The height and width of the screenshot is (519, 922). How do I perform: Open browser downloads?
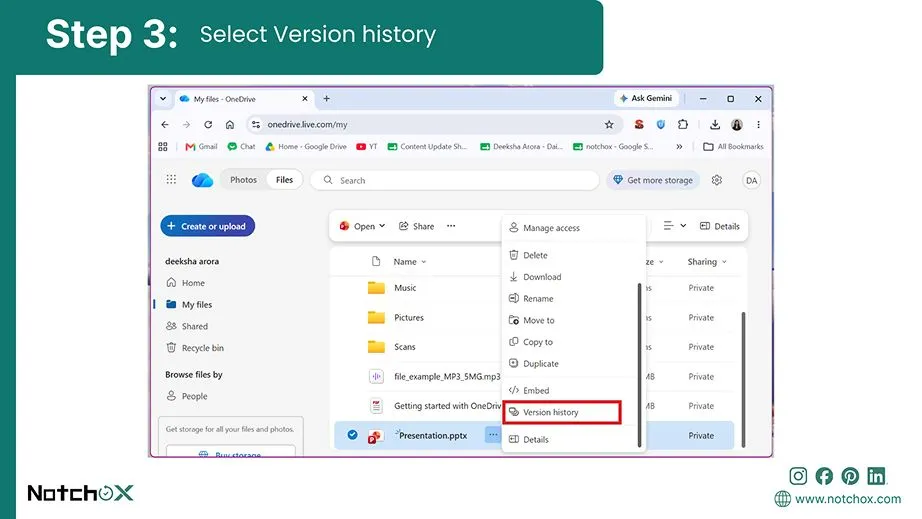click(x=714, y=125)
